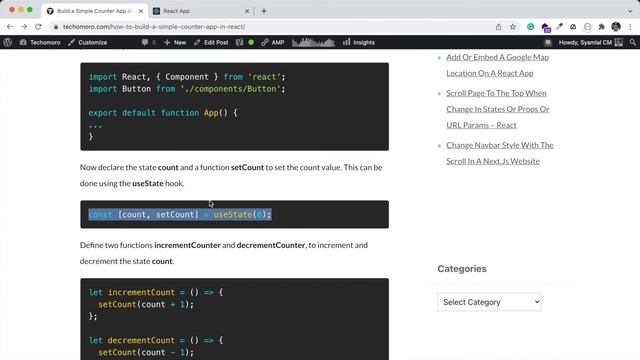This screenshot has height=360, width=640.
Task: Click the import Button code line
Action: (187, 89)
